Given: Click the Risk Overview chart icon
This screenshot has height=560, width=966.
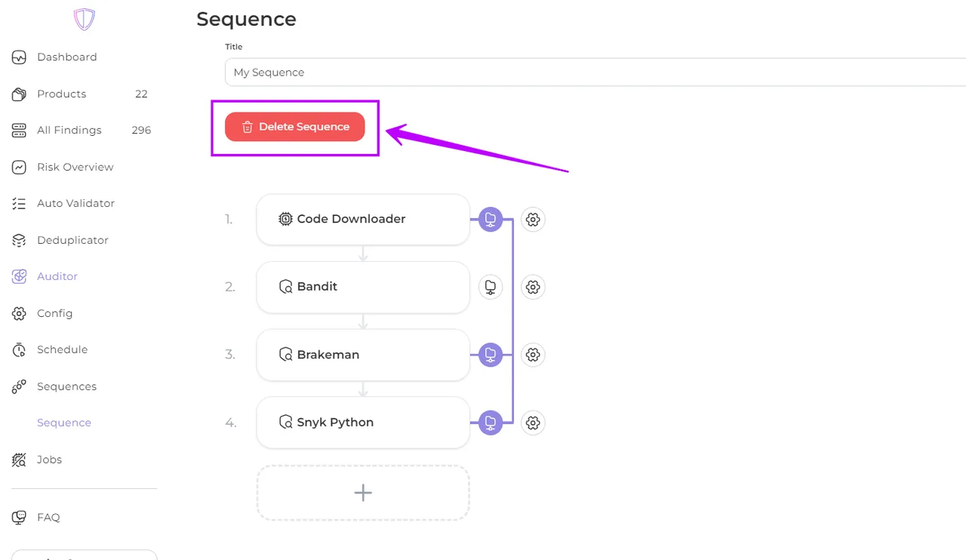Looking at the screenshot, I should (19, 168).
